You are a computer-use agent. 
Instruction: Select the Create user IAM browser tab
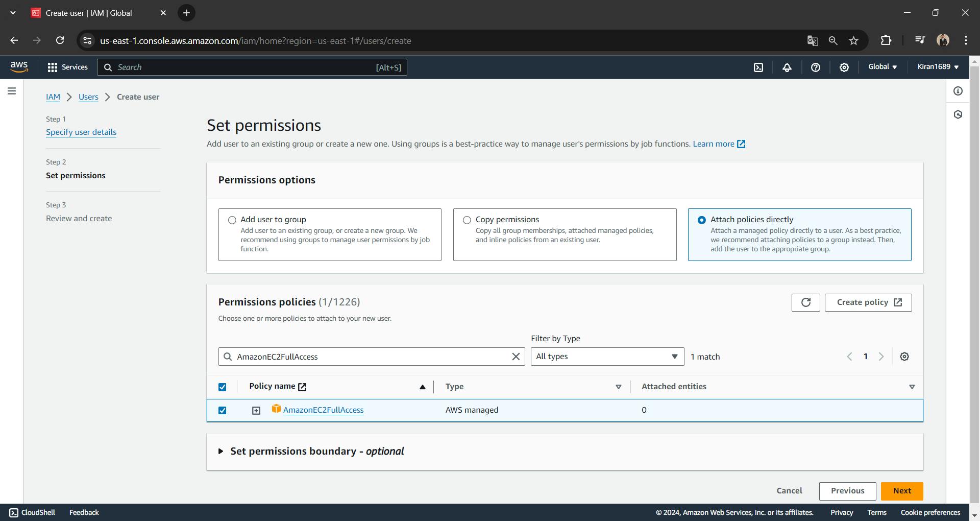coord(99,13)
